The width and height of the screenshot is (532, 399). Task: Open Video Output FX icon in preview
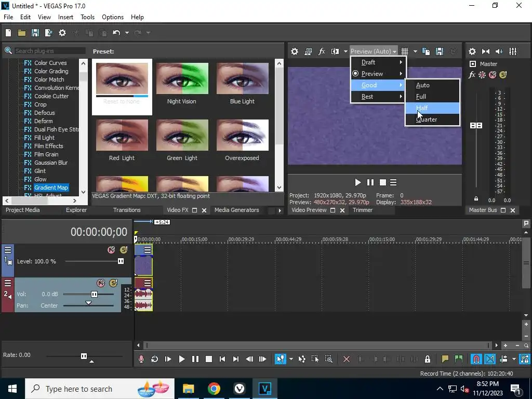click(322, 51)
